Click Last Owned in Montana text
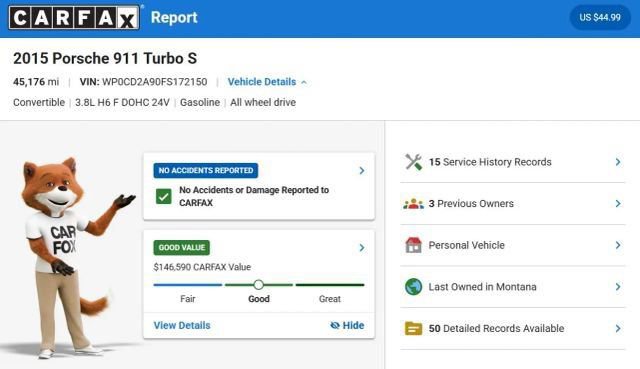Image resolution: width=640 pixels, height=369 pixels. (x=482, y=287)
